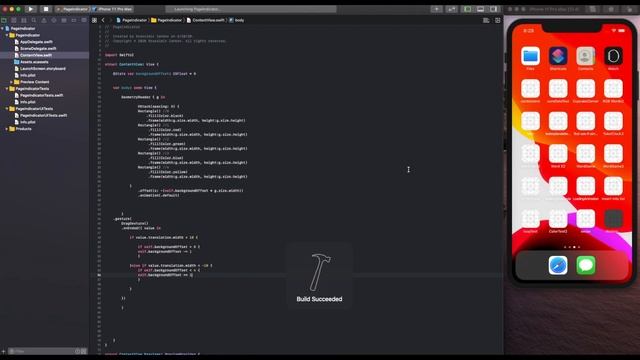Expand the Preview Content folder
Screen dimensions: 640x360
pos(11,82)
